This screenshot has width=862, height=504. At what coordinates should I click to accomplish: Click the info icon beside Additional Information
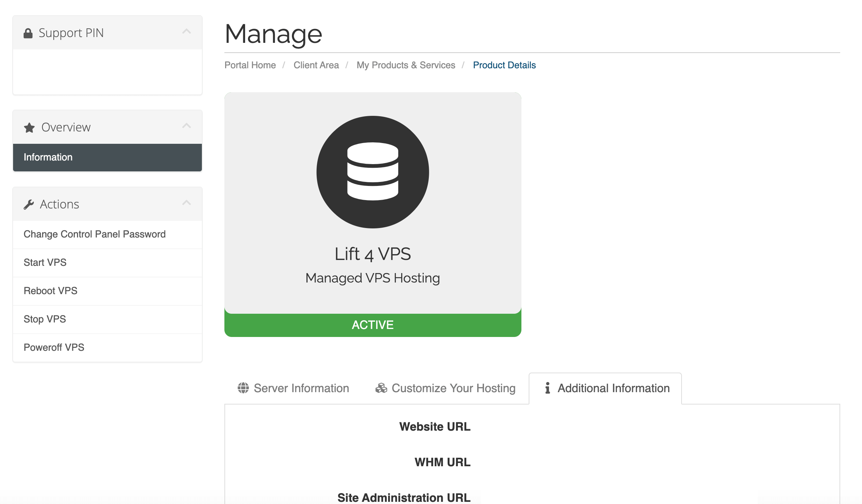pyautogui.click(x=547, y=388)
